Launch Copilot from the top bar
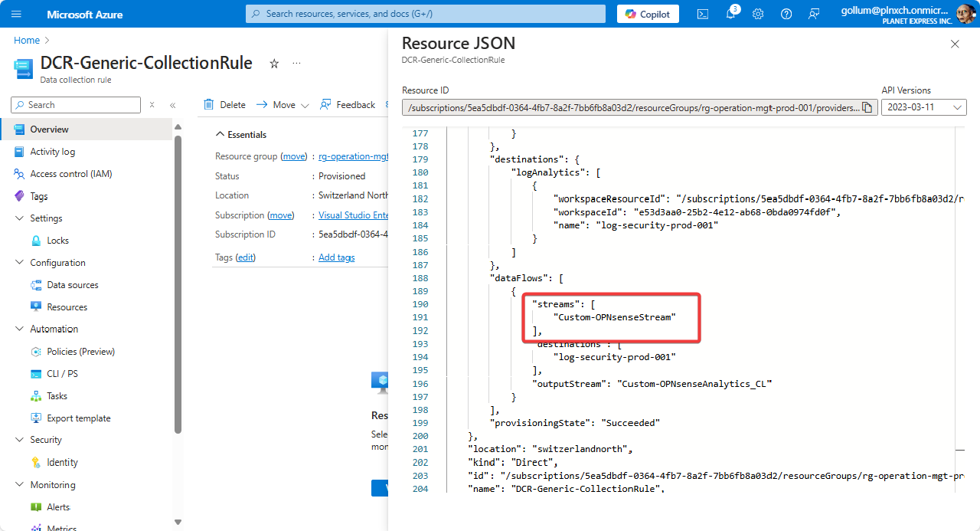 click(647, 13)
